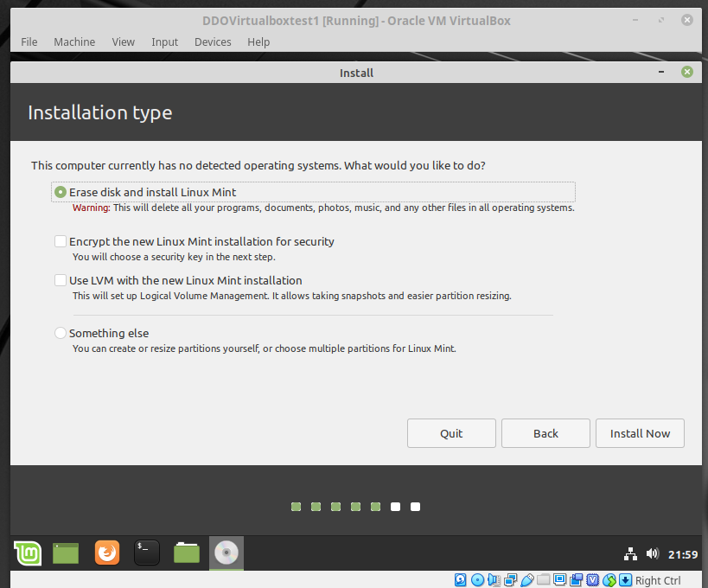
Task: Click VirtualBox keyboard capture arrow icon
Action: click(625, 580)
